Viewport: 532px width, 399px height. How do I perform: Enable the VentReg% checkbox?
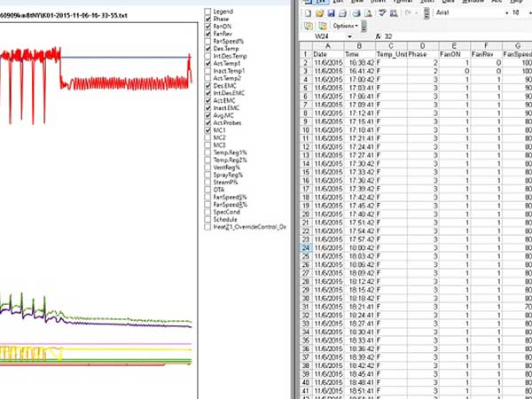point(207,168)
